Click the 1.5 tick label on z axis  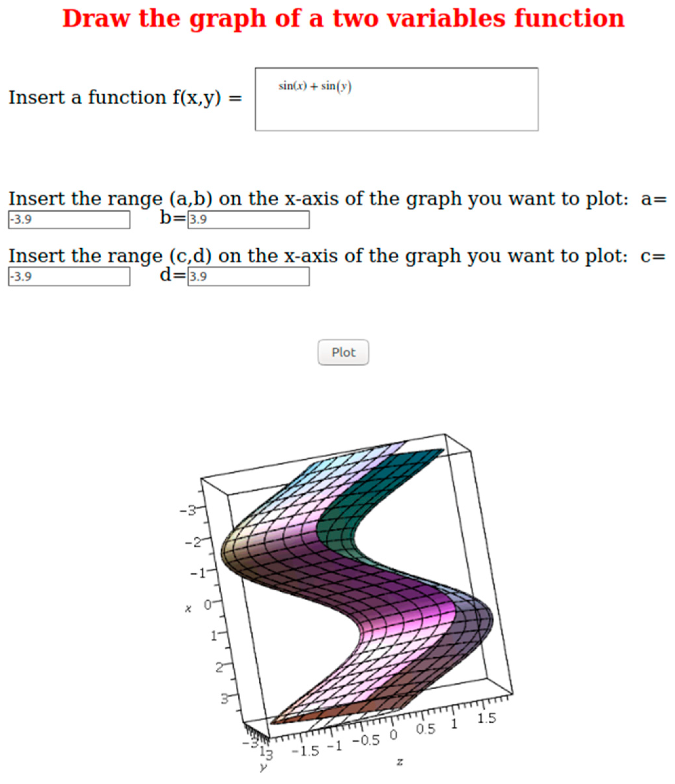click(486, 718)
